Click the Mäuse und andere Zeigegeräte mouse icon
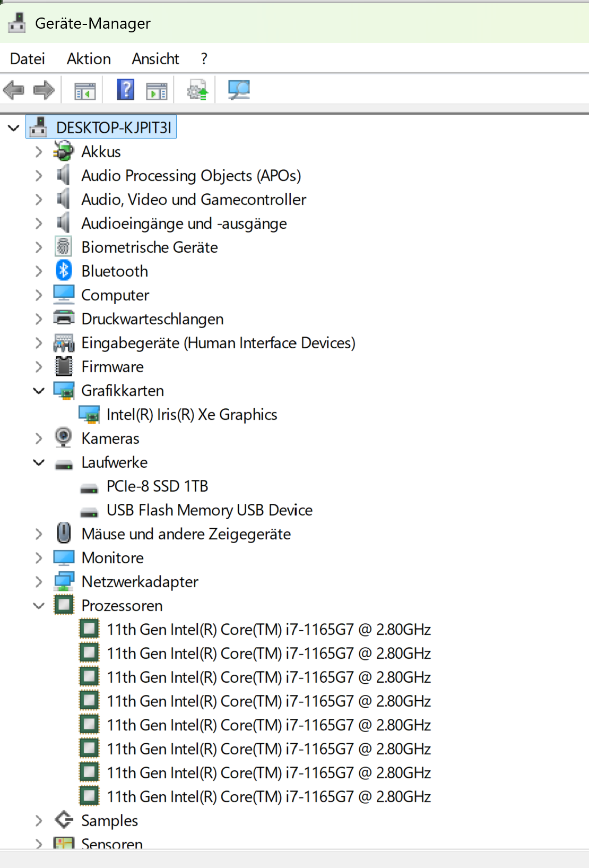Viewport: 589px width, 868px height. [x=64, y=533]
